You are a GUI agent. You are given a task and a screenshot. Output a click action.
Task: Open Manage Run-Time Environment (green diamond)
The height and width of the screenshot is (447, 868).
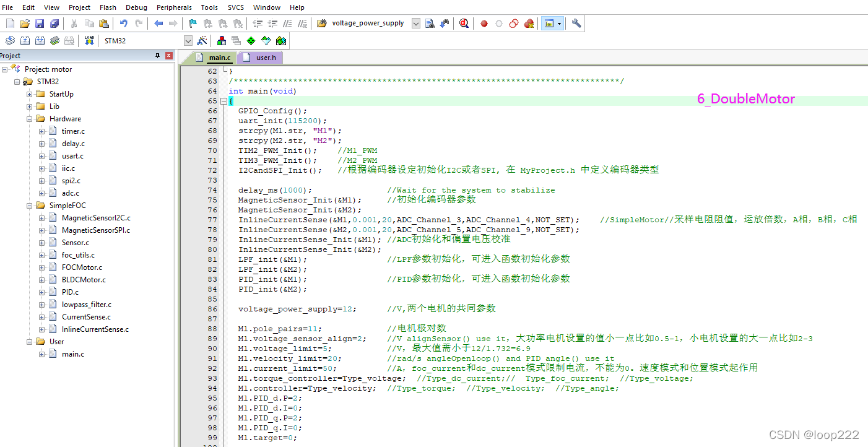coord(251,41)
